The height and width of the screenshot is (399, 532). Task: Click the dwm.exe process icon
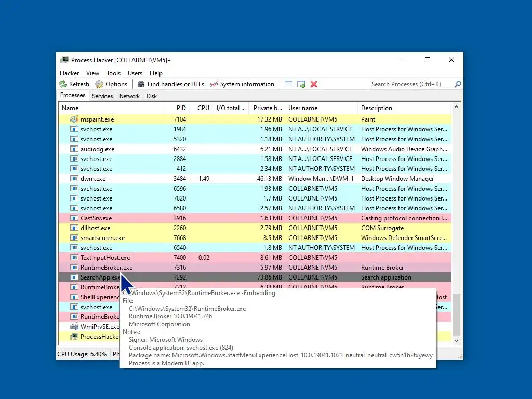pyautogui.click(x=74, y=179)
